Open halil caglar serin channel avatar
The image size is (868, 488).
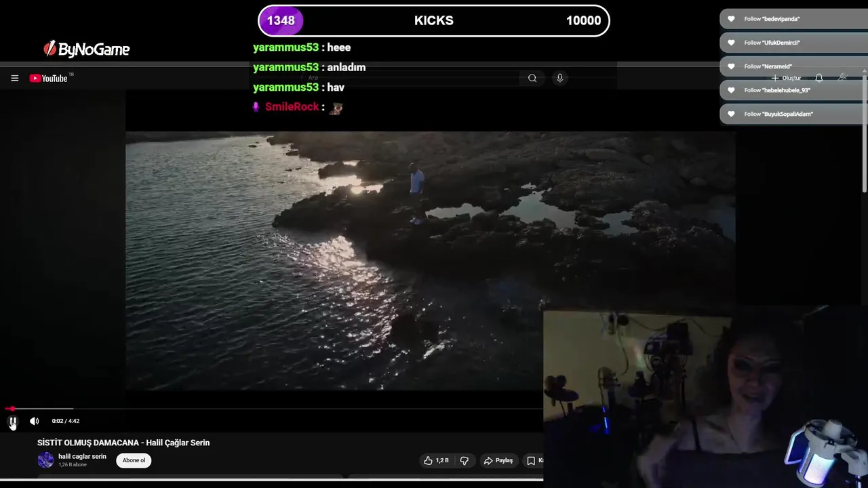(x=45, y=460)
